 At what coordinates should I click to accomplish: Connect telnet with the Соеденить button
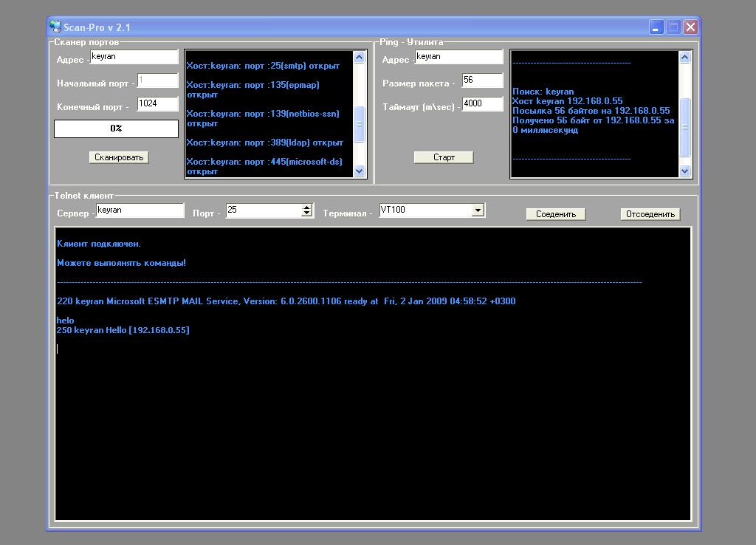[x=556, y=214]
